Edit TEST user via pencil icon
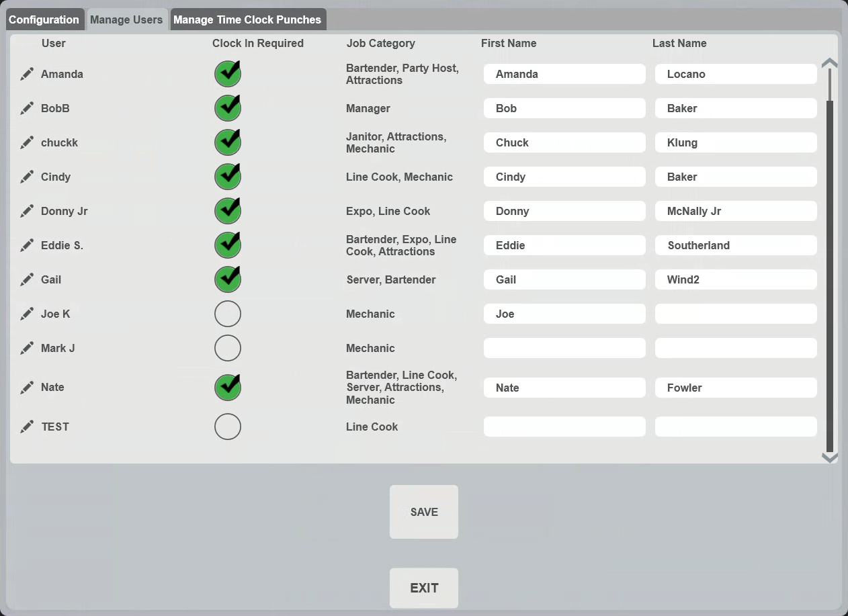This screenshot has width=848, height=616. tap(27, 427)
